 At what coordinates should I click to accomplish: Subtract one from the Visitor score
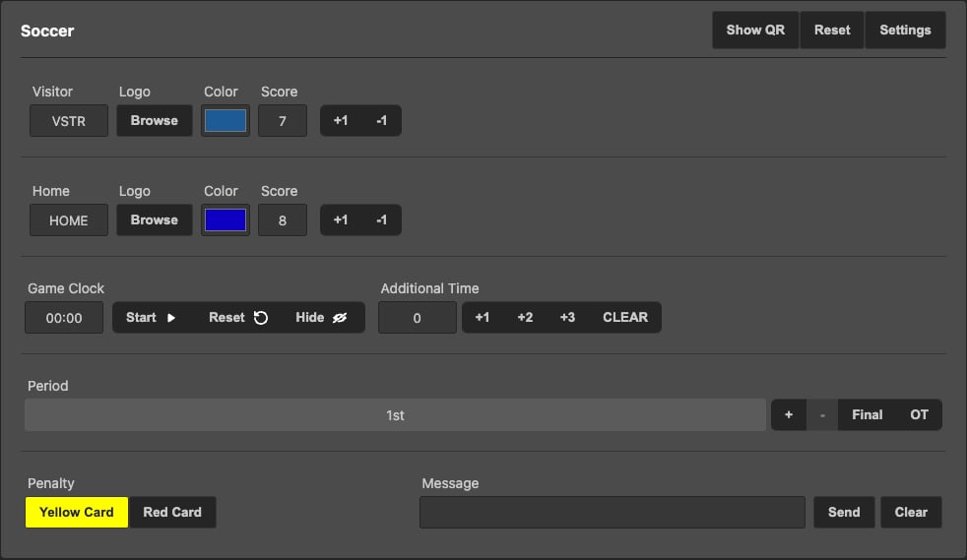point(381,121)
